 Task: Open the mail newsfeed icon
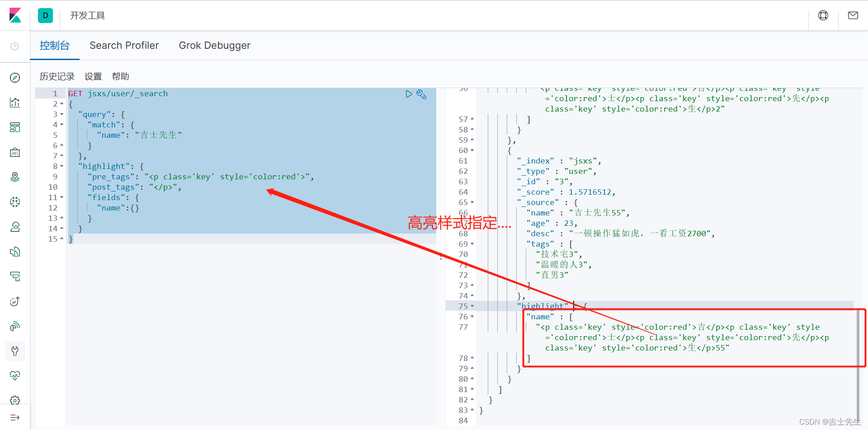tap(853, 15)
